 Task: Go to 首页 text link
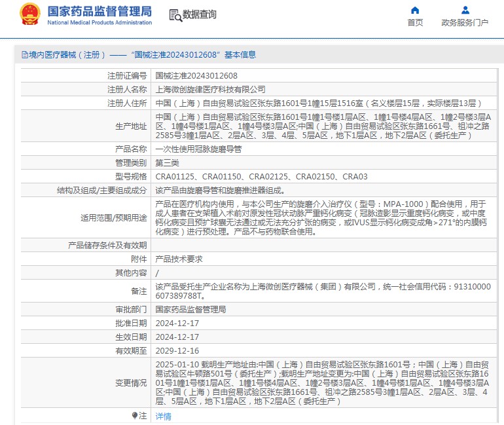(x=415, y=23)
